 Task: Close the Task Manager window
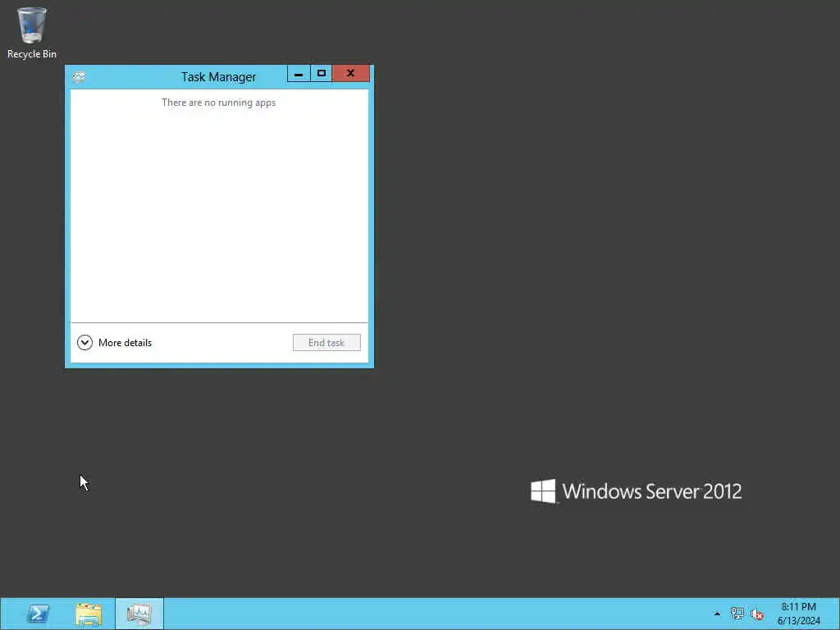(x=350, y=73)
